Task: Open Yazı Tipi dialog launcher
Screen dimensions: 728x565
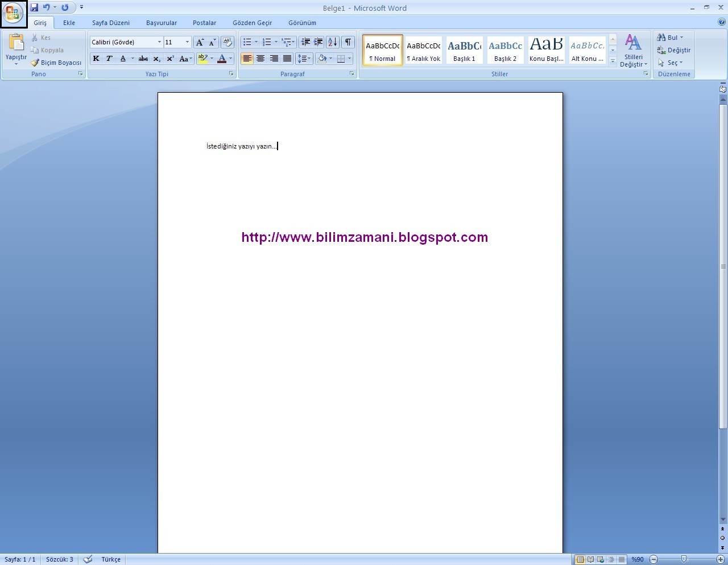Action: pyautogui.click(x=231, y=74)
